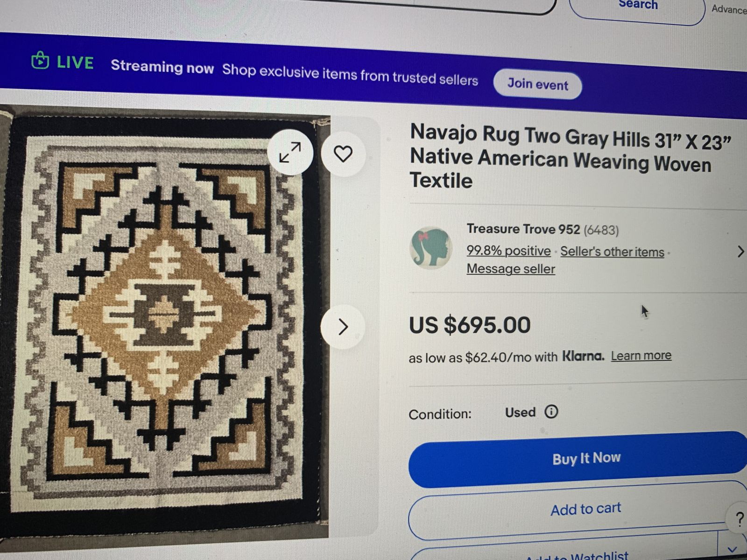Viewport: 747px width, 560px height.
Task: Click the heart icon to watch item
Action: 343,154
